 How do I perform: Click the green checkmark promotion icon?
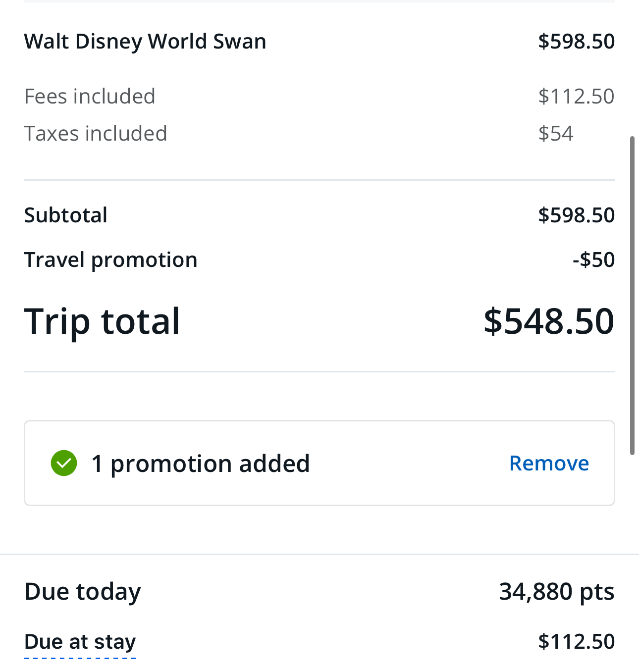coord(64,463)
